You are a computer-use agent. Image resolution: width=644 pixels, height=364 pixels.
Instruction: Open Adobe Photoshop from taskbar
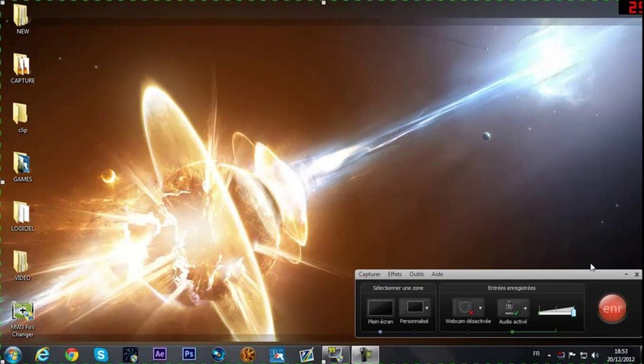[189, 354]
